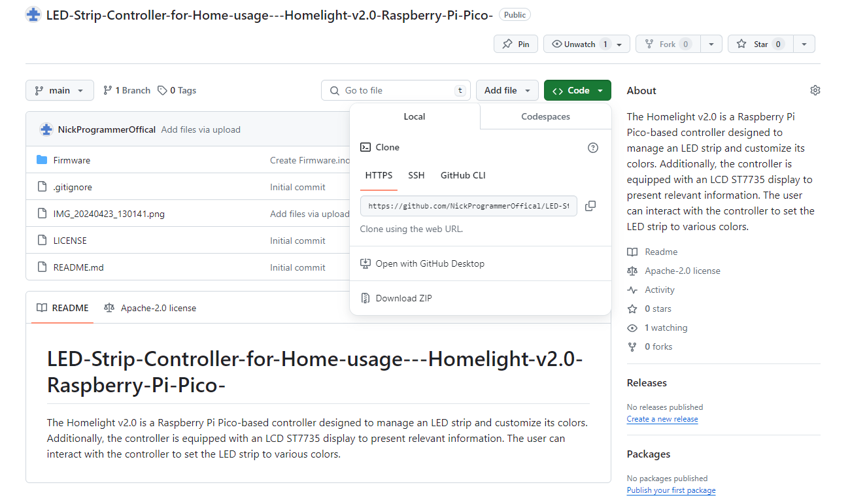Open the 0 Tags link
Viewport: 867px width, 504px height.
coord(177,90)
